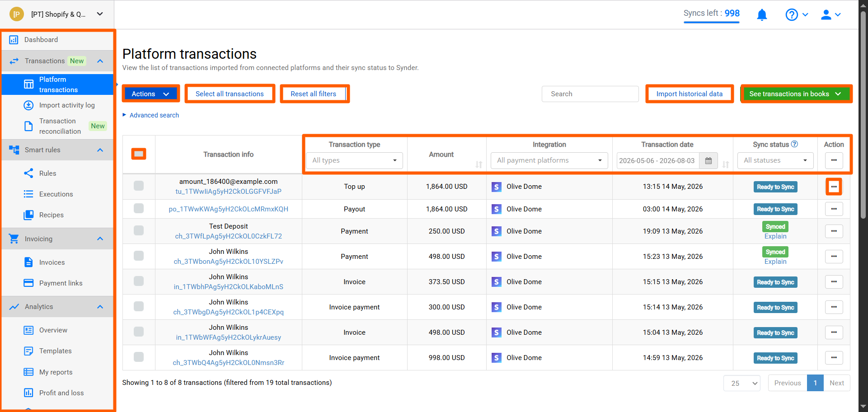
Task: Open the Actions dropdown
Action: click(x=150, y=94)
